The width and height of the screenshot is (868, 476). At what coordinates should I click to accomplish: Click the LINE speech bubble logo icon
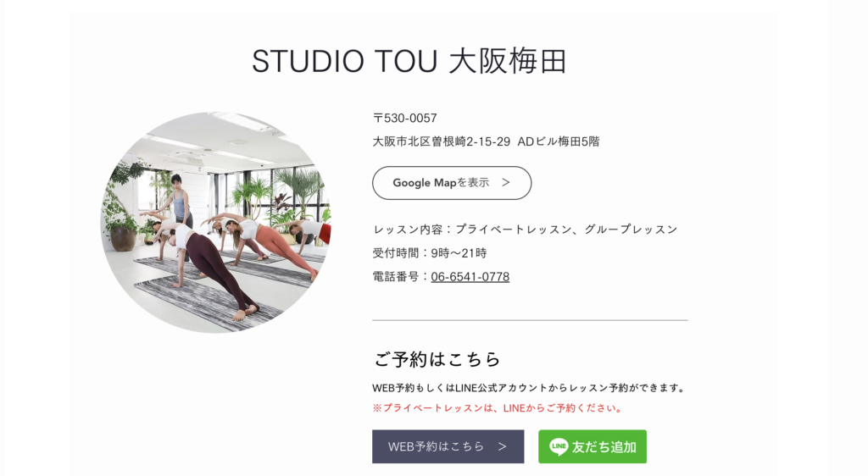[559, 446]
